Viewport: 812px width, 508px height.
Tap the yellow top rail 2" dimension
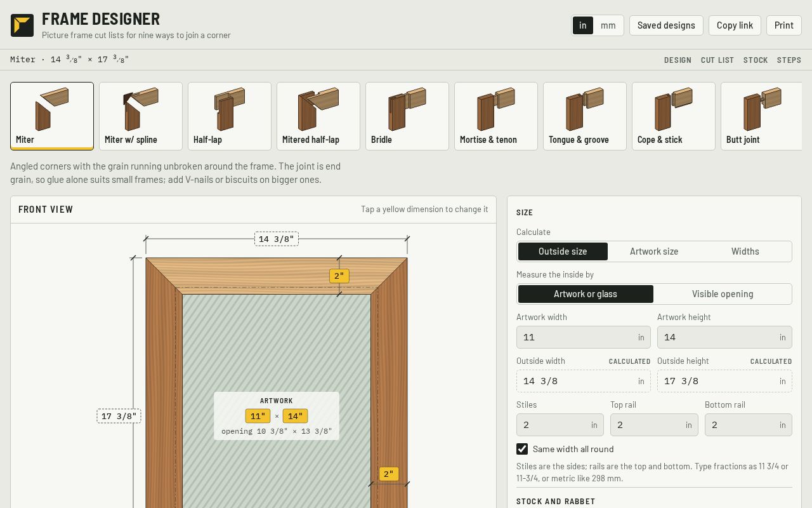click(x=339, y=276)
